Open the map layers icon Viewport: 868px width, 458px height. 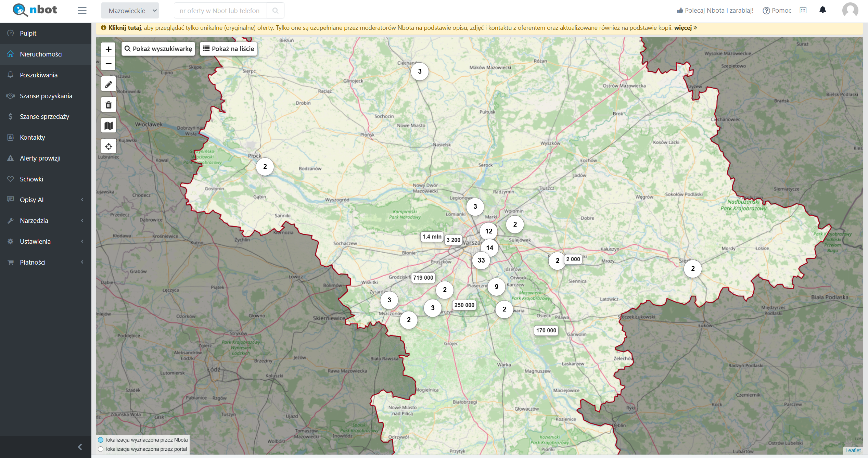pos(108,126)
